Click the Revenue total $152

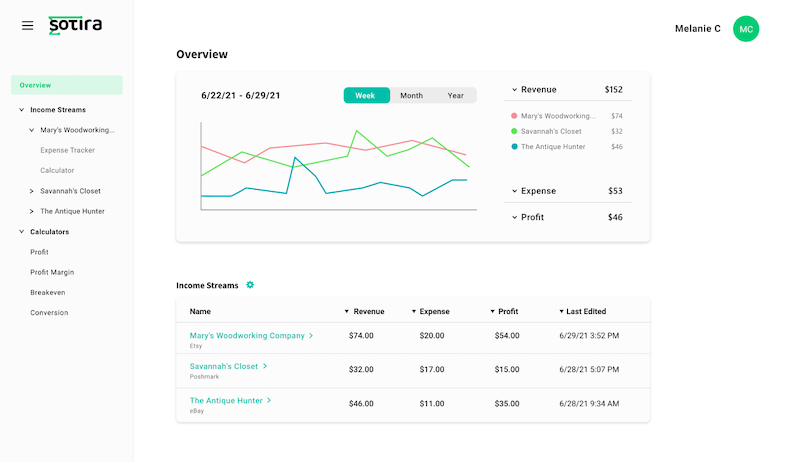click(613, 90)
